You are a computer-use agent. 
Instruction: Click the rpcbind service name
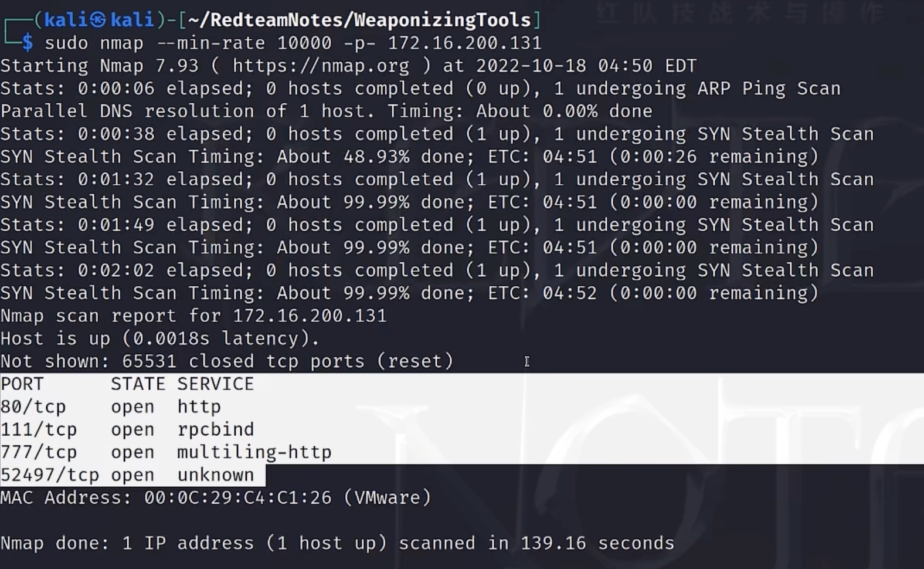215,429
